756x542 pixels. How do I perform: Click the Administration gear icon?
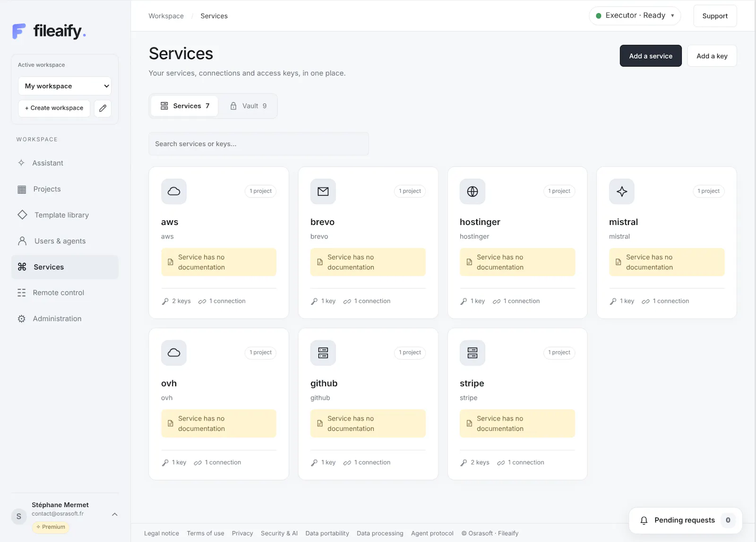pos(22,319)
